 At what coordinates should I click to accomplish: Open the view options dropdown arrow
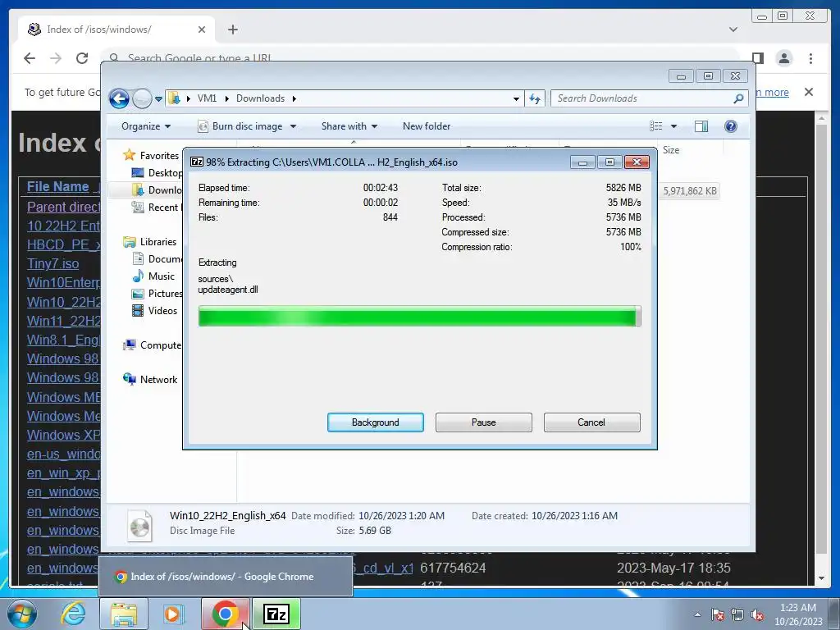pos(674,126)
